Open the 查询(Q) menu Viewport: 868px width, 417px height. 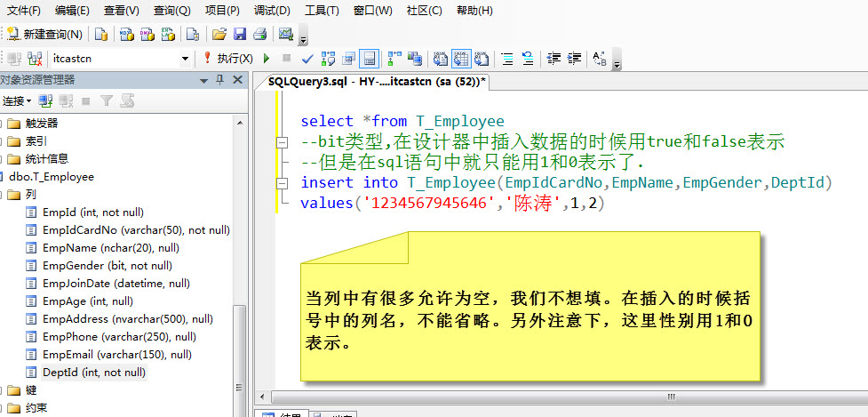click(x=172, y=11)
